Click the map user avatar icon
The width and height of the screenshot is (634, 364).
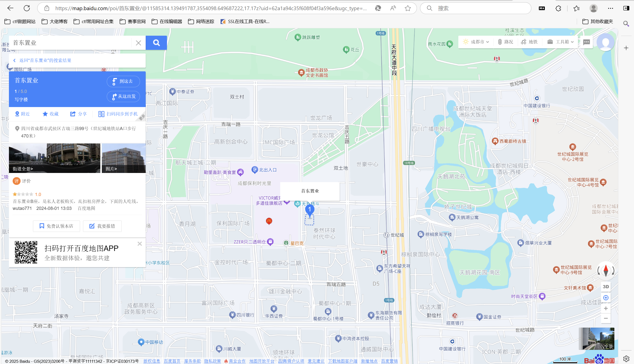tap(606, 42)
